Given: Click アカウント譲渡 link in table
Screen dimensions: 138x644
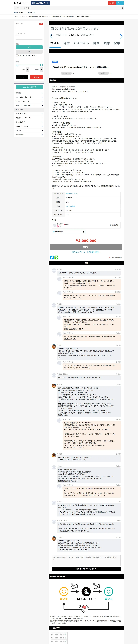Looking at the screenshot, I should point(70,206).
